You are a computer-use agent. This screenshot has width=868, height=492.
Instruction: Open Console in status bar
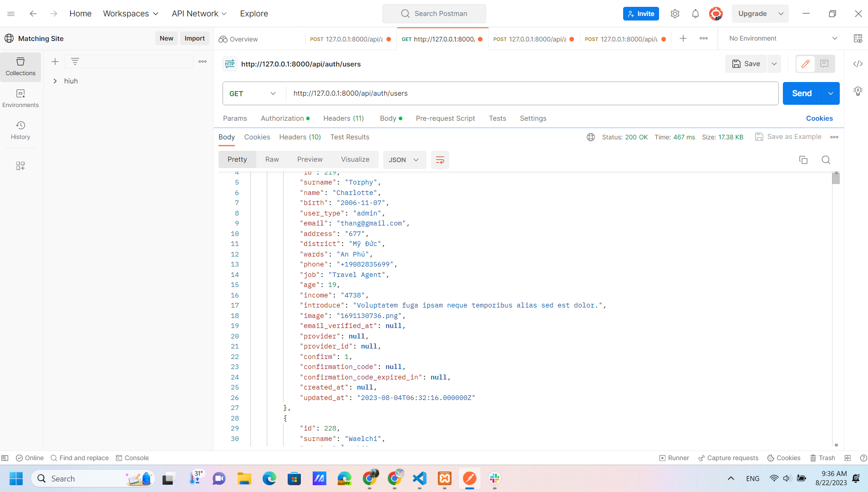132,458
